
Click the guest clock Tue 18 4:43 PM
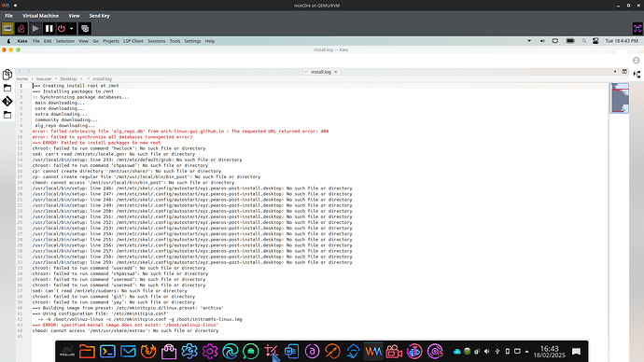[622, 41]
